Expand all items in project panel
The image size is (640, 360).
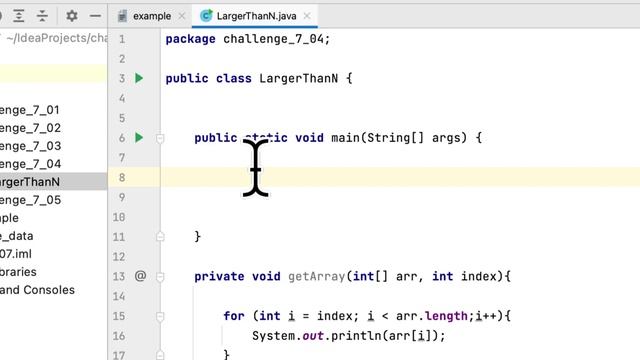click(x=19, y=16)
